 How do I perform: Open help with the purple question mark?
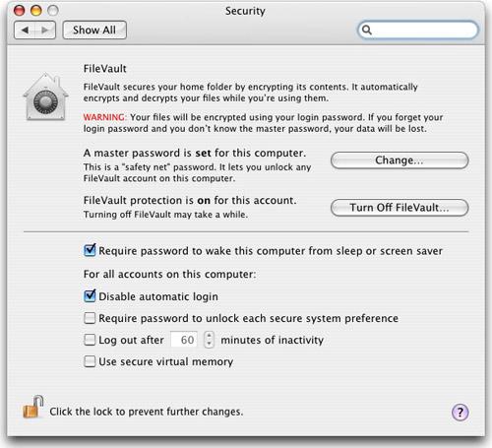[461, 412]
